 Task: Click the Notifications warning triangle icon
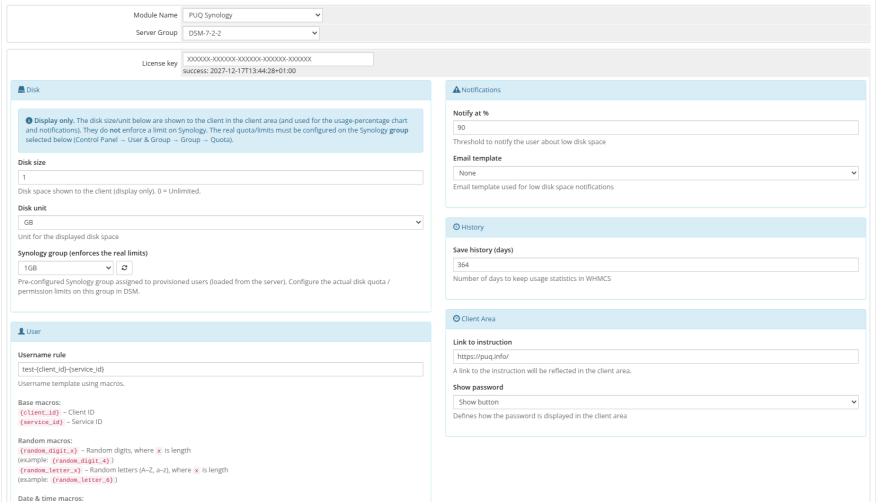point(456,89)
